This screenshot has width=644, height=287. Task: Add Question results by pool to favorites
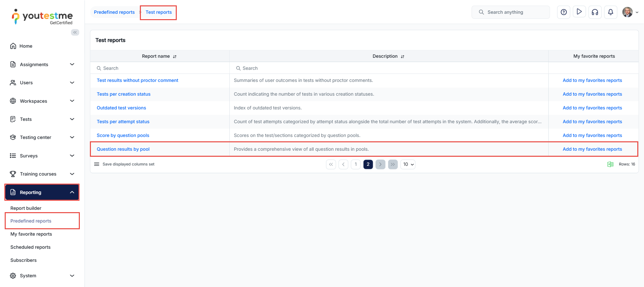[x=592, y=149]
